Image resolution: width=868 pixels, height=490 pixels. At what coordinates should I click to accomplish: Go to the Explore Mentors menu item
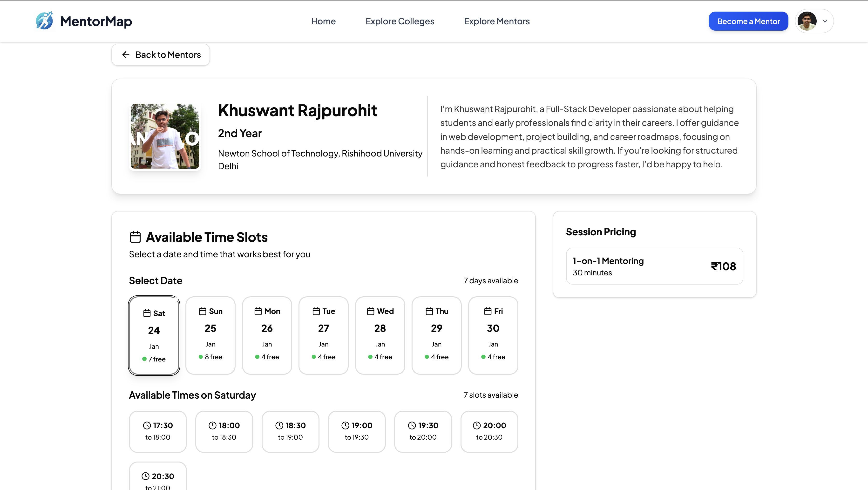[497, 21]
